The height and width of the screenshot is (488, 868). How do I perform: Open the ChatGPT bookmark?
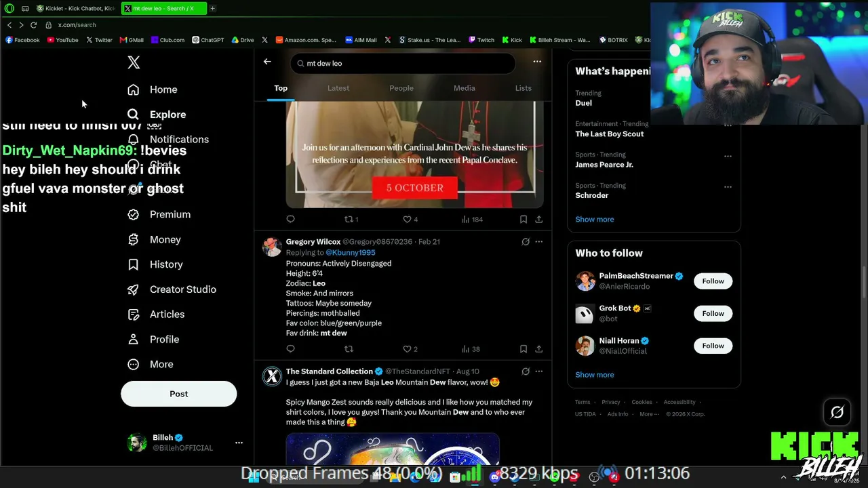click(x=208, y=40)
